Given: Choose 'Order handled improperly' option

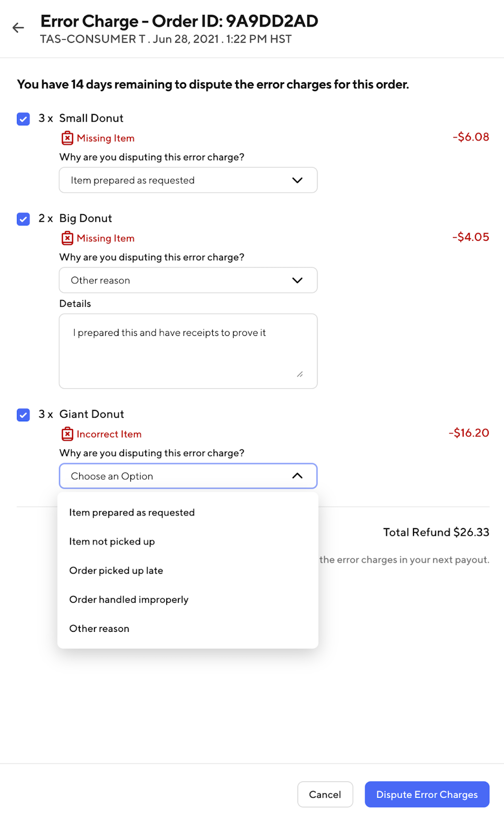Looking at the screenshot, I should [129, 600].
